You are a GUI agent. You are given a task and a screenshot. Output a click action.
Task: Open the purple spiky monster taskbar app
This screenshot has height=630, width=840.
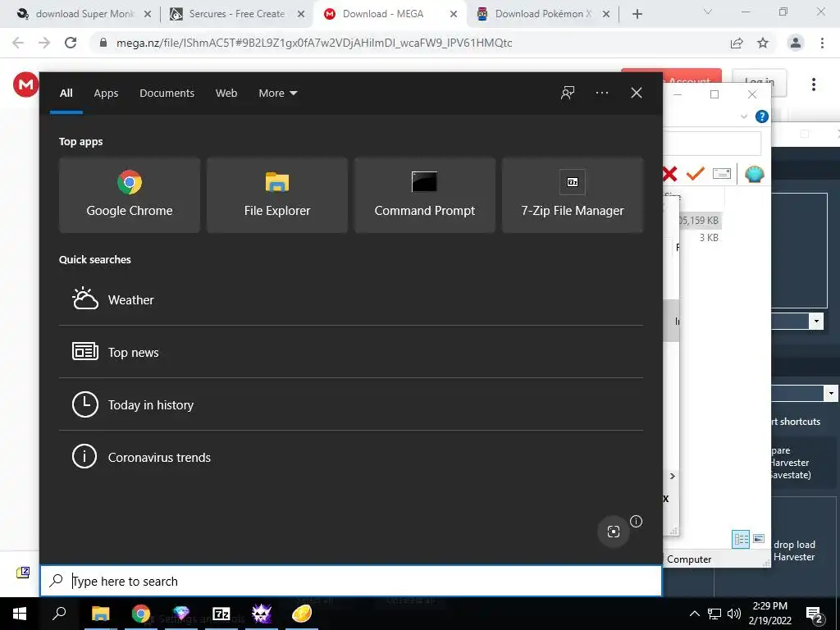262,614
